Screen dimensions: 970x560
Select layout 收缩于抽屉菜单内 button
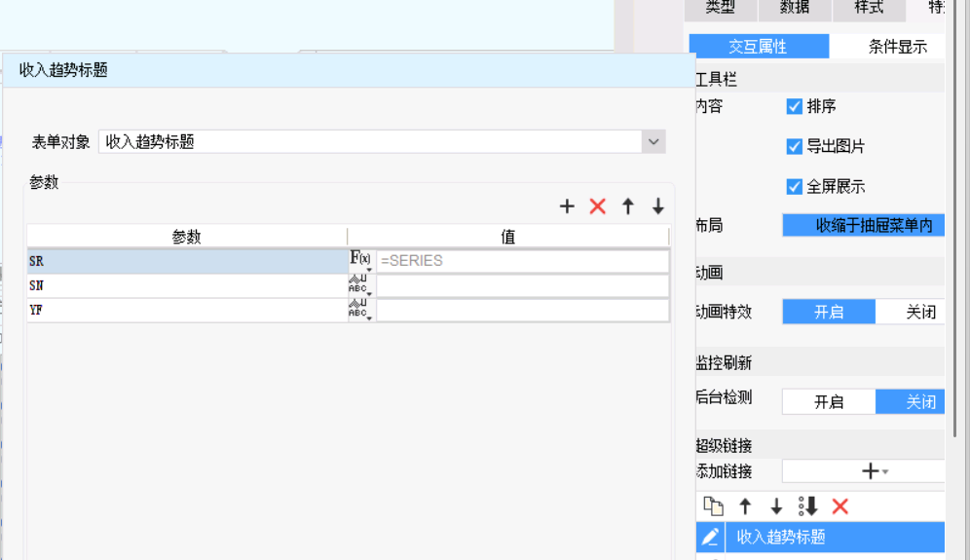point(864,225)
